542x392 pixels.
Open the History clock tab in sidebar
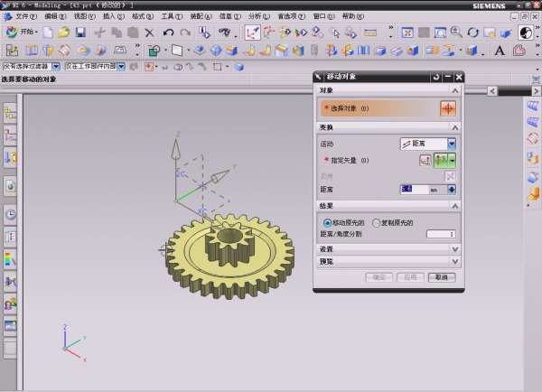(x=10, y=215)
